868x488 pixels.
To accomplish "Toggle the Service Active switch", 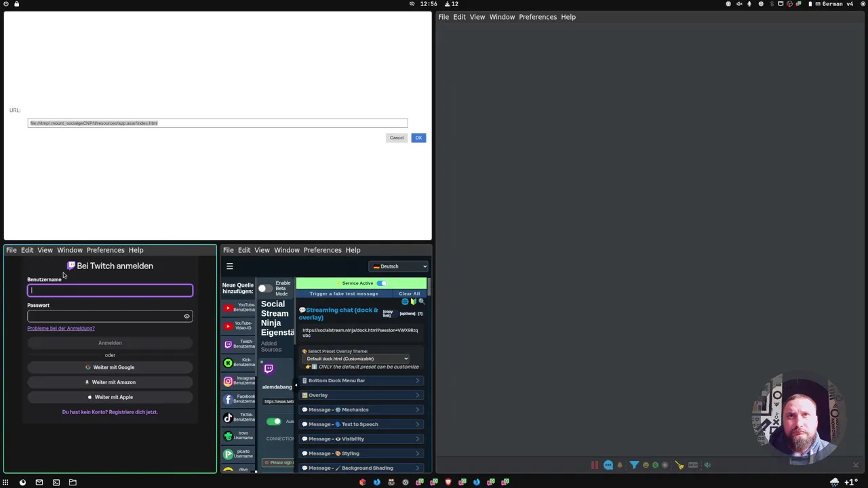I will [x=382, y=283].
